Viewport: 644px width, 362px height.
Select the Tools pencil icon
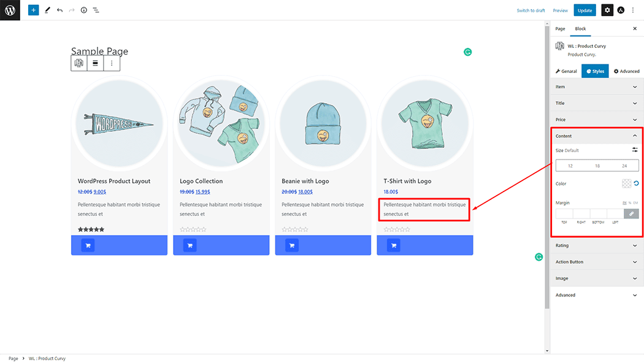pyautogui.click(x=48, y=10)
